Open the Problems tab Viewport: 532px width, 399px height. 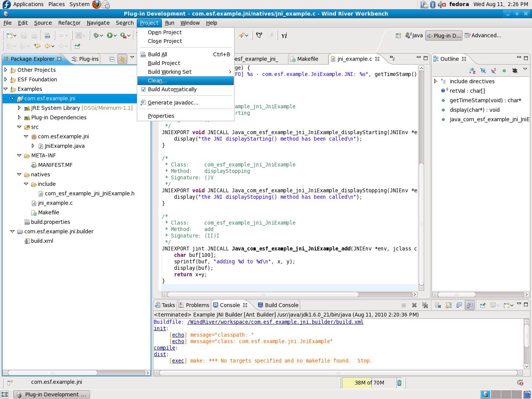click(x=194, y=305)
